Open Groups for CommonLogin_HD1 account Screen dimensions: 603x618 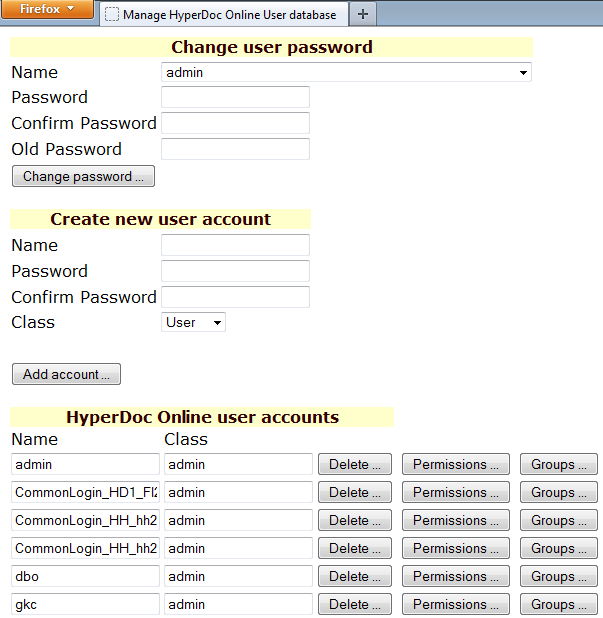558,492
